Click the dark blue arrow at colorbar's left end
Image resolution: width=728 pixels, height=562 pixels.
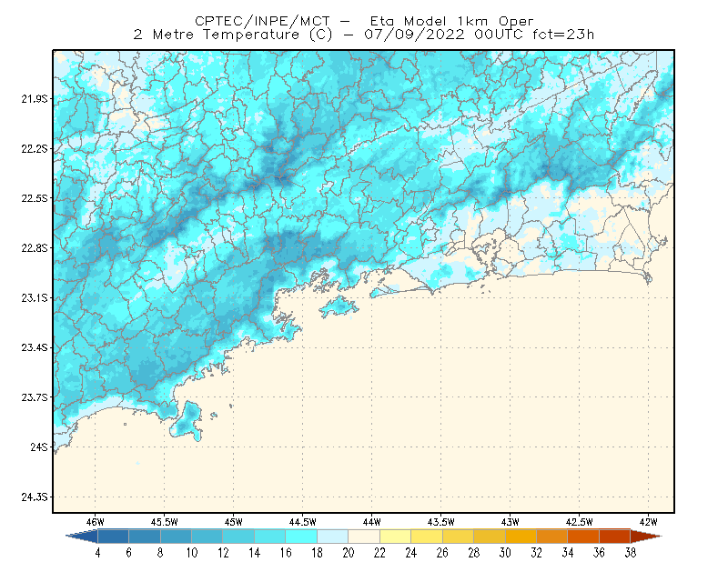[83, 537]
